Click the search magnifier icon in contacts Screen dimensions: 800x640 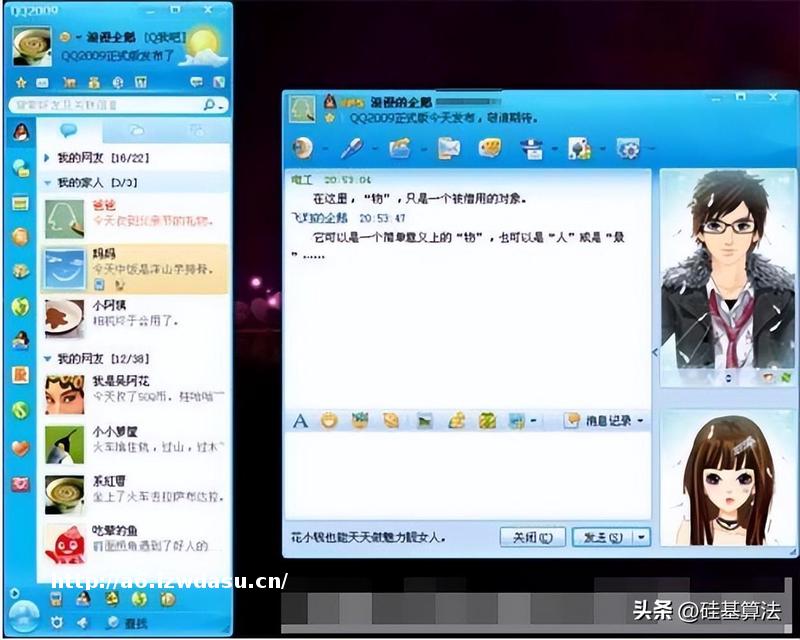click(x=209, y=104)
